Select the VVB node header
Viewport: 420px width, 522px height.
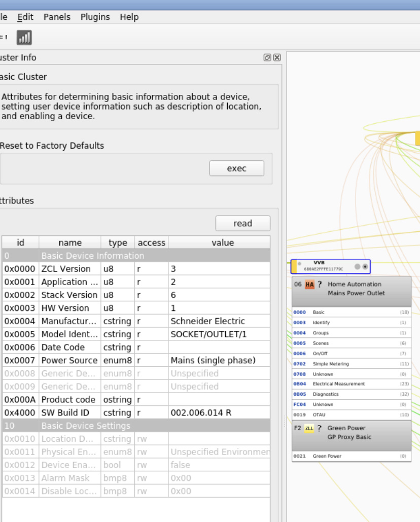(x=331, y=267)
